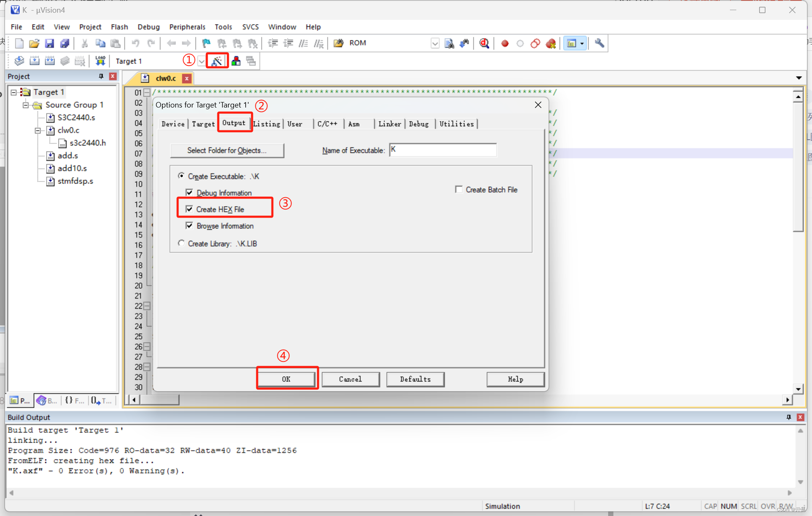This screenshot has width=812, height=516.
Task: Open ROM find combo box dropdown
Action: [435, 43]
